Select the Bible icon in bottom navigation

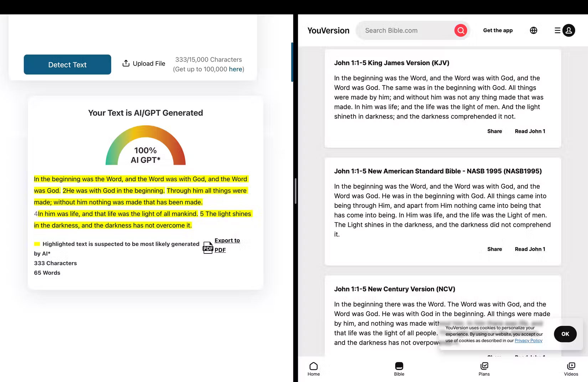pyautogui.click(x=399, y=366)
